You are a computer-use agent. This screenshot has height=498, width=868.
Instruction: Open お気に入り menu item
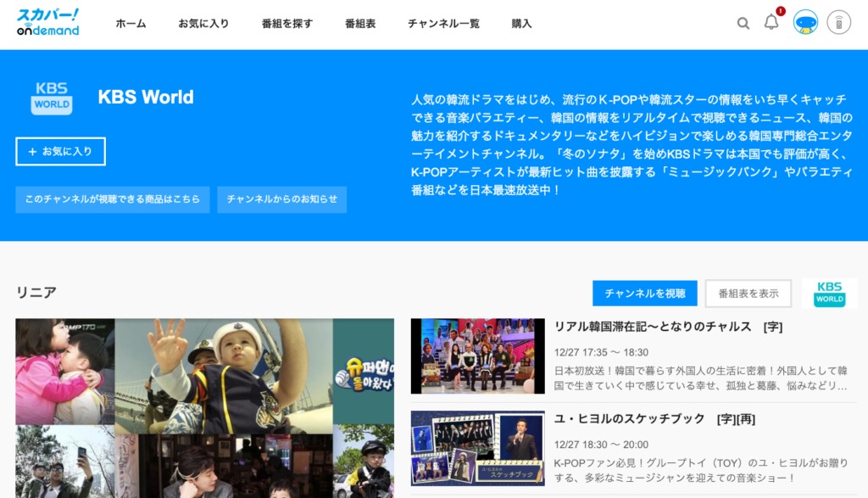(x=203, y=23)
